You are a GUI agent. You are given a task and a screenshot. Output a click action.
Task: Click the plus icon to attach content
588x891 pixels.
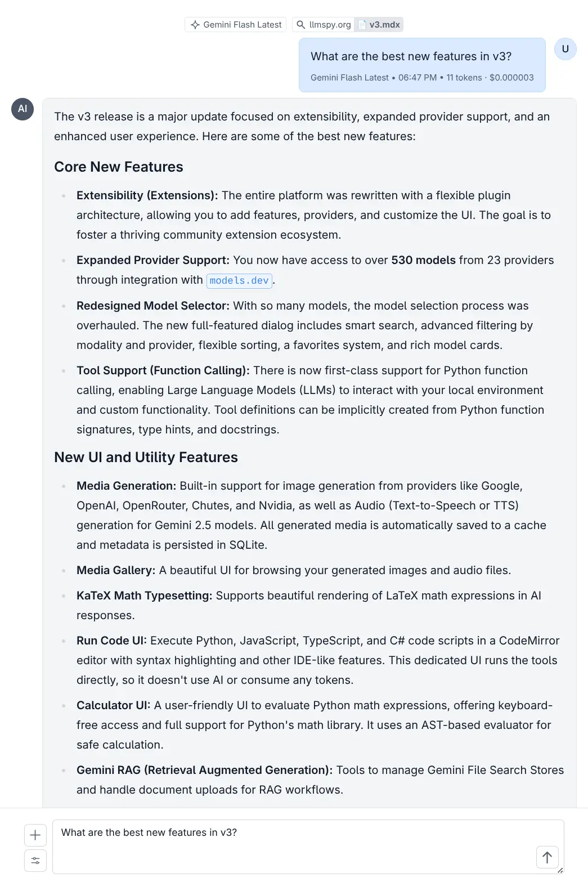35,835
